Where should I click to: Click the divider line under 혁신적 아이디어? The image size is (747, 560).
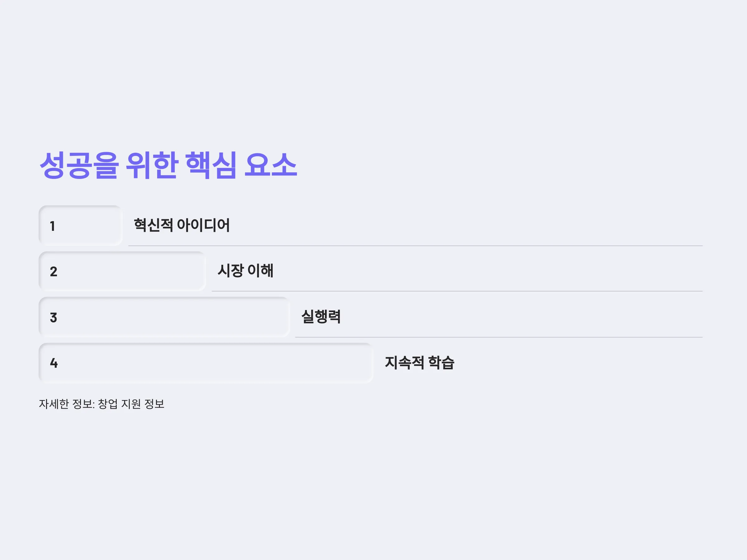(x=416, y=246)
